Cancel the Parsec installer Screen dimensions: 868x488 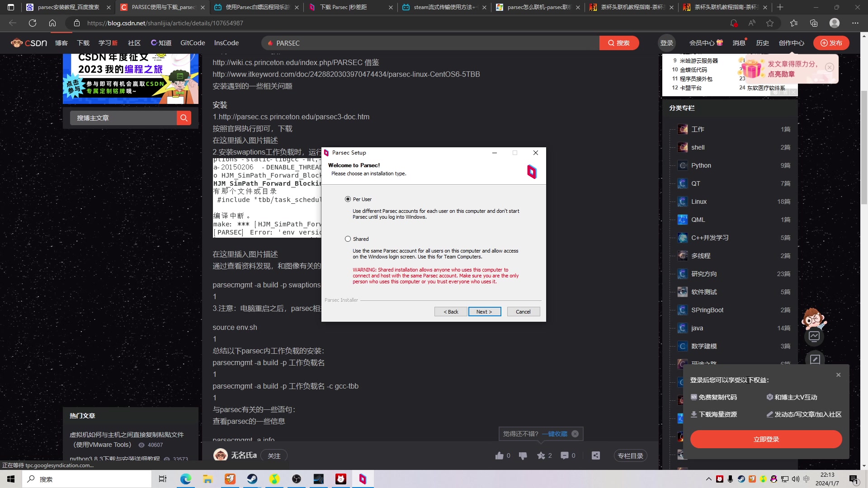click(523, 312)
